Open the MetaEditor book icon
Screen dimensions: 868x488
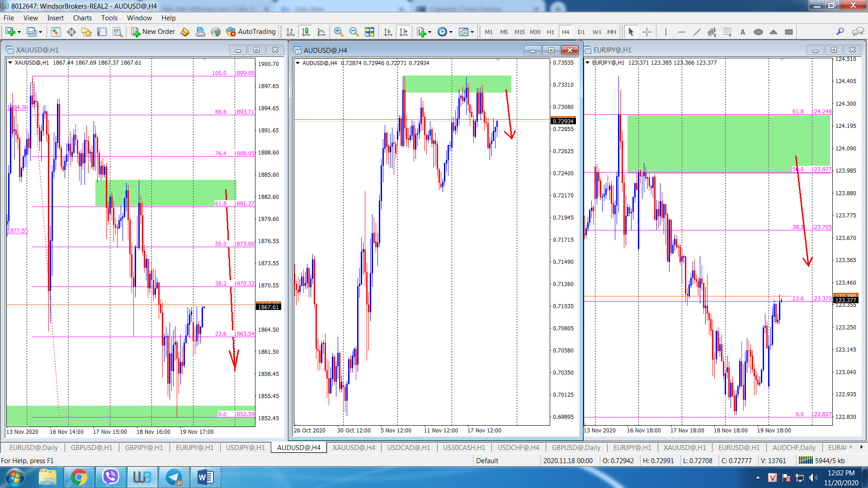click(185, 32)
